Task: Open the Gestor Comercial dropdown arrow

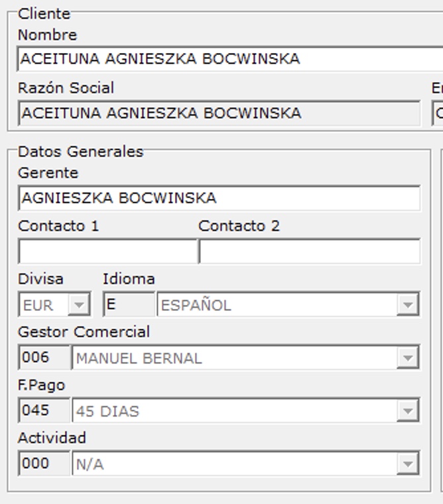Action: [406, 359]
